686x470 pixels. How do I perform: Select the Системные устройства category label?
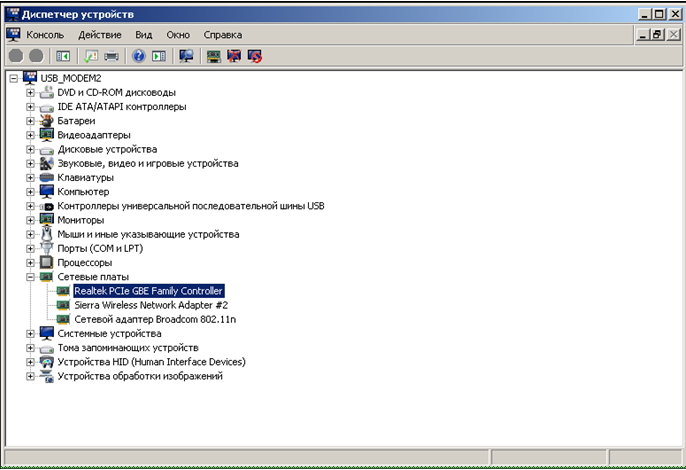point(109,333)
